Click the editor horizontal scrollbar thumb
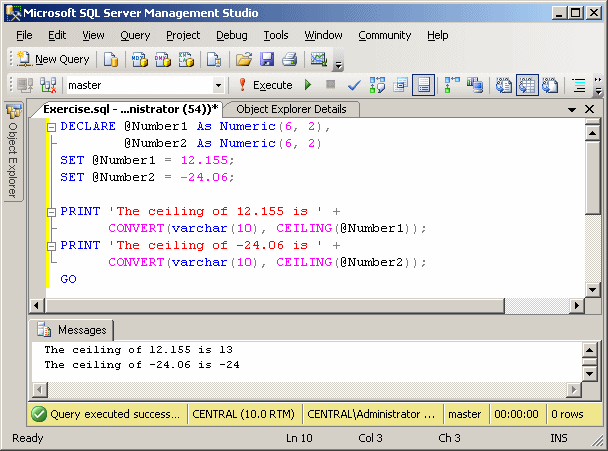The height and width of the screenshot is (451, 608). point(275,306)
